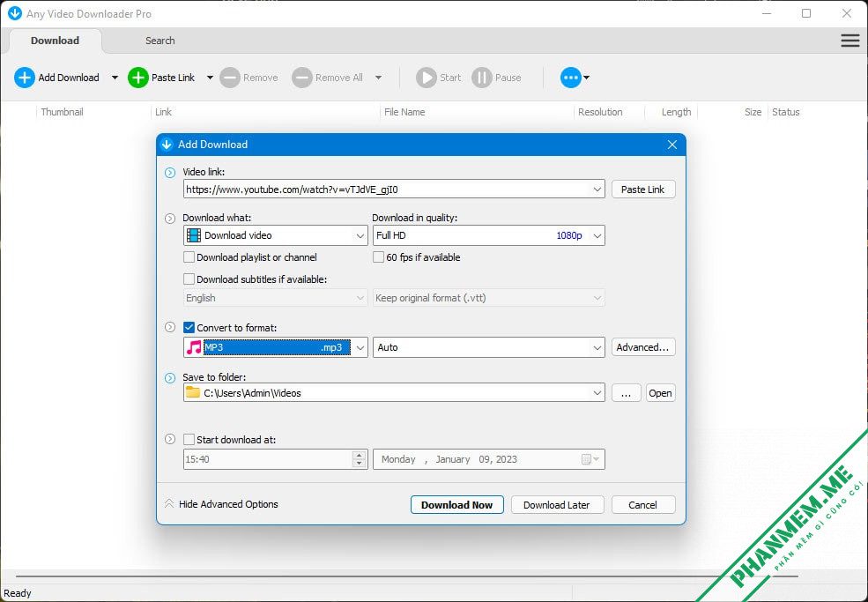Toggle the Convert to format section arrow

click(x=170, y=327)
